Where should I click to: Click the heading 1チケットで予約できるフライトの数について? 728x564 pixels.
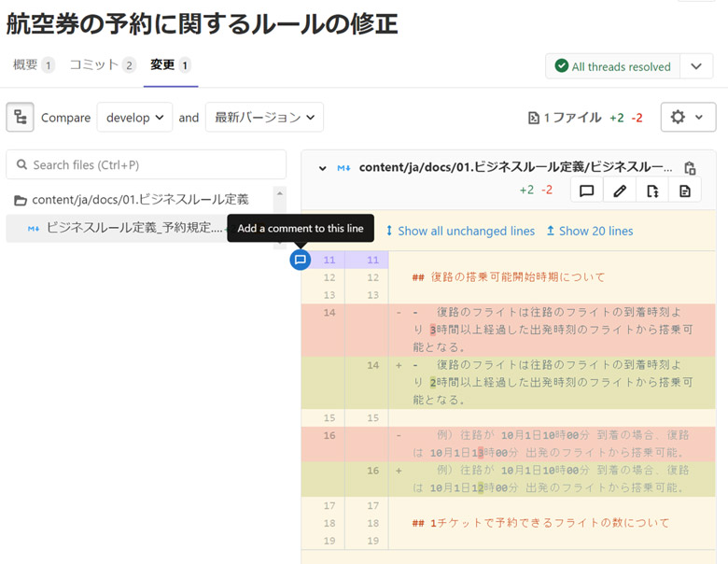click(x=540, y=523)
